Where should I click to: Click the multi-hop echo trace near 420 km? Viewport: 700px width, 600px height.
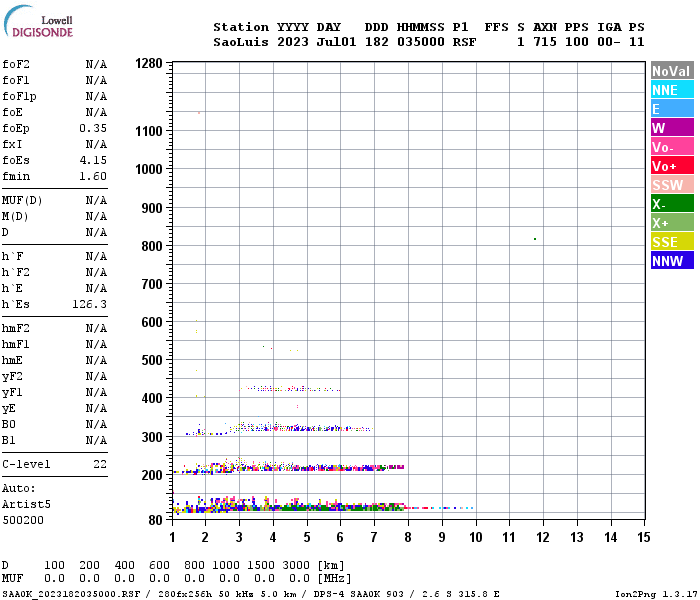[x=290, y=389]
